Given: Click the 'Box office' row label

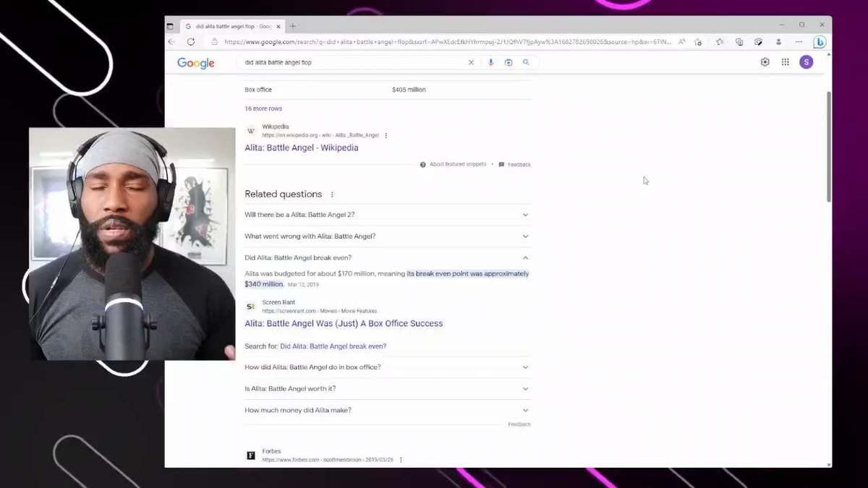Looking at the screenshot, I should coord(258,90).
